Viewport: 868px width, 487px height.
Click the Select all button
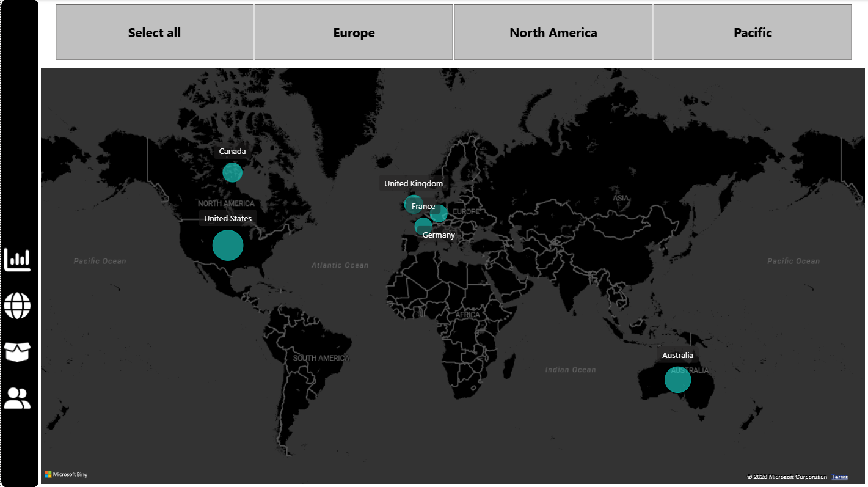(x=154, y=32)
